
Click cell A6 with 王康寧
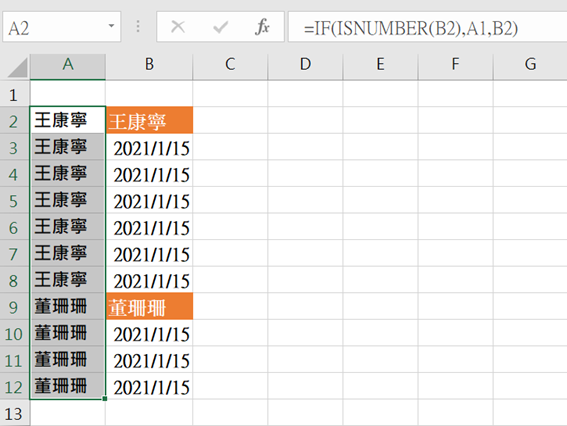point(68,226)
